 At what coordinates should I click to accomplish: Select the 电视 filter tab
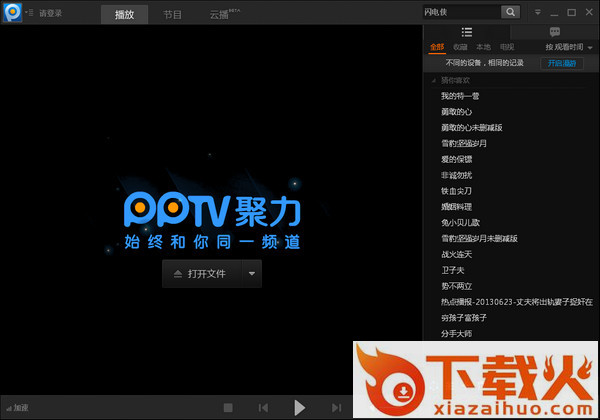[507, 47]
